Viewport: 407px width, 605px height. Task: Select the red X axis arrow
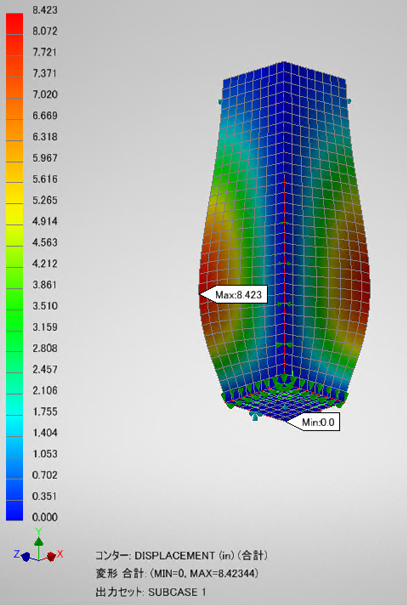tap(52, 556)
